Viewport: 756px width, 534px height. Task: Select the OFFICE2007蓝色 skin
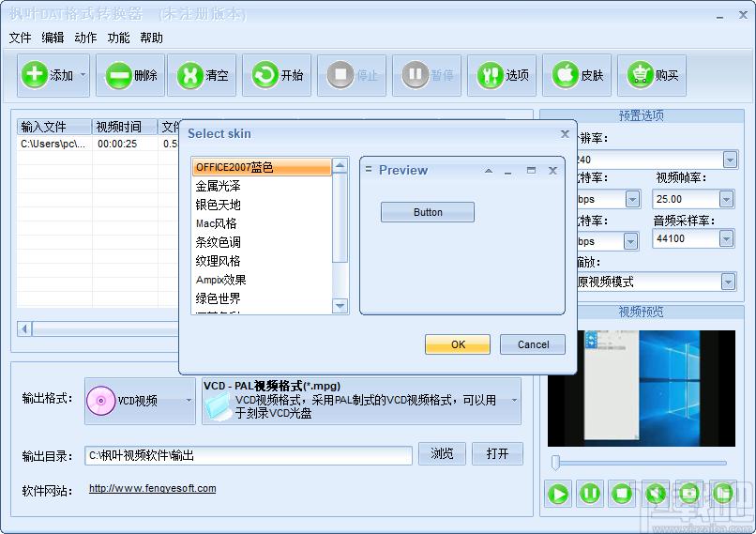pos(262,167)
